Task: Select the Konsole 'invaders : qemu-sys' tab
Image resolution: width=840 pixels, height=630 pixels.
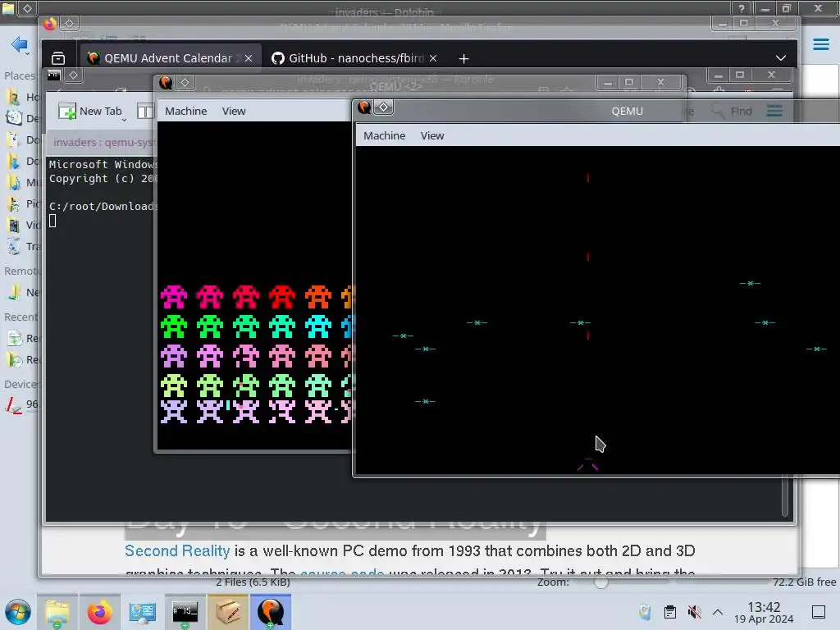Action: point(103,142)
